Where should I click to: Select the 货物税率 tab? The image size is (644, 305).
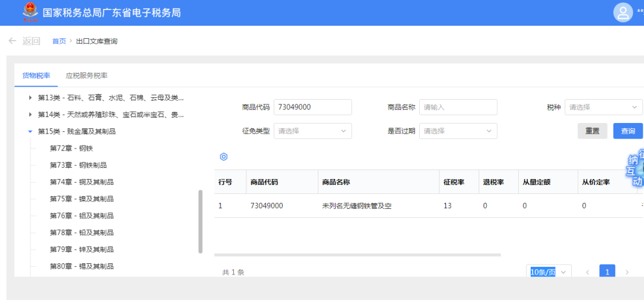tap(36, 76)
